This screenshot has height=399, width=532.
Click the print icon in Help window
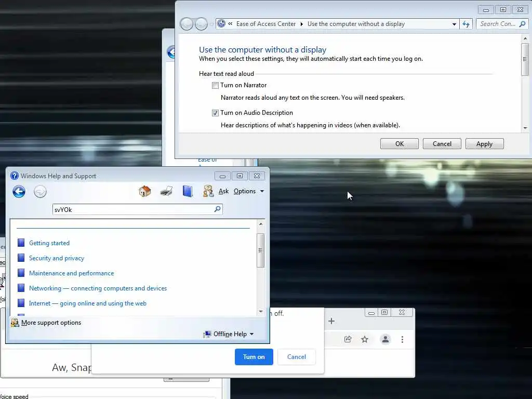pos(166,191)
